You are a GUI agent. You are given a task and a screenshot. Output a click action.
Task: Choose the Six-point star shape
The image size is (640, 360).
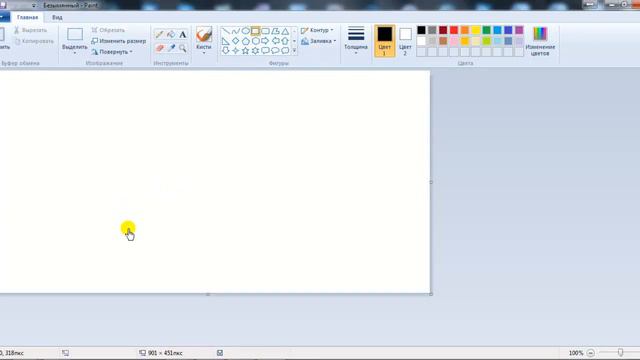click(255, 51)
